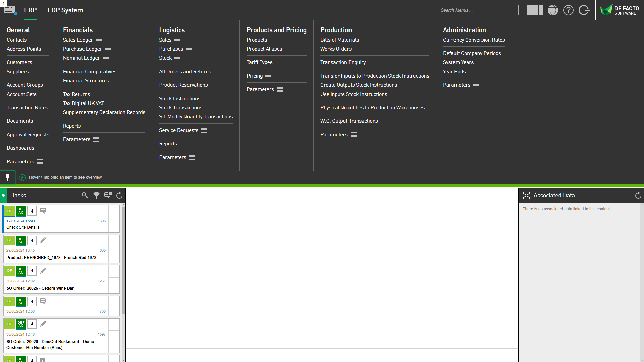The width and height of the screenshot is (644, 362).
Task: Open the Pricing submenu icon
Action: [x=268, y=76]
